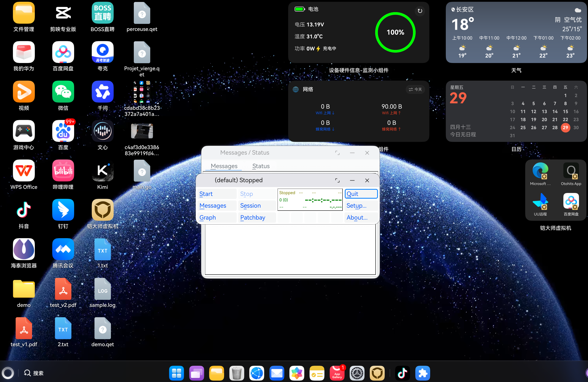This screenshot has width=588, height=382.
Task: Open Microsoft Edge in 铠大师虚拟机 folder
Action: pyautogui.click(x=540, y=171)
